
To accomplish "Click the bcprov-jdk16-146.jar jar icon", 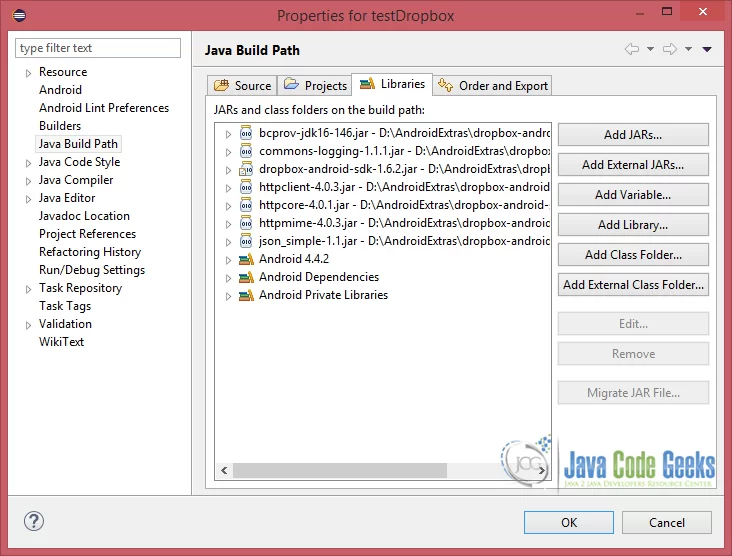I will point(246,134).
